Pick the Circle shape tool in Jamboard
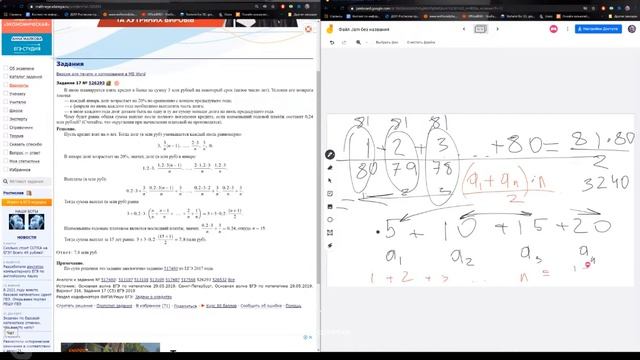The width and height of the screenshot is (640, 360). (330, 220)
